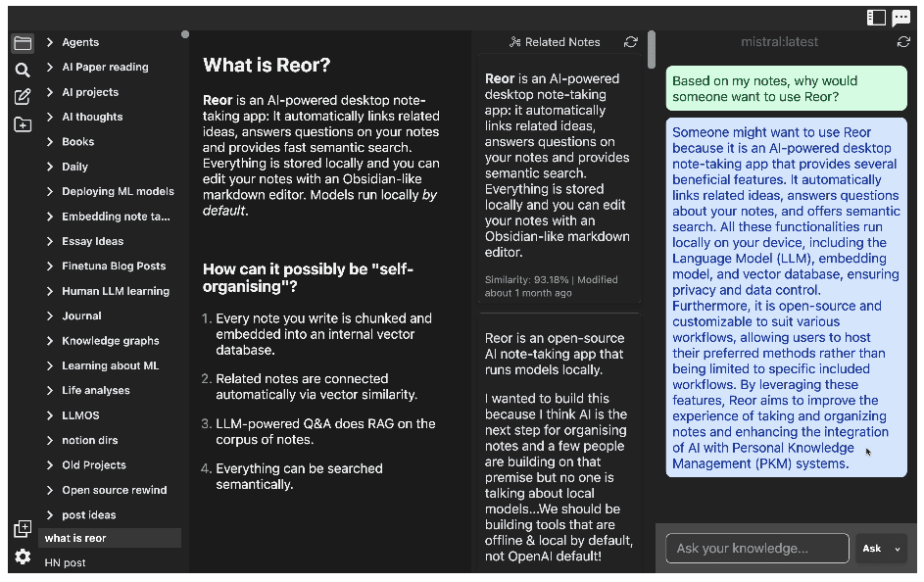Expand the AI Paper reading folder

click(50, 67)
